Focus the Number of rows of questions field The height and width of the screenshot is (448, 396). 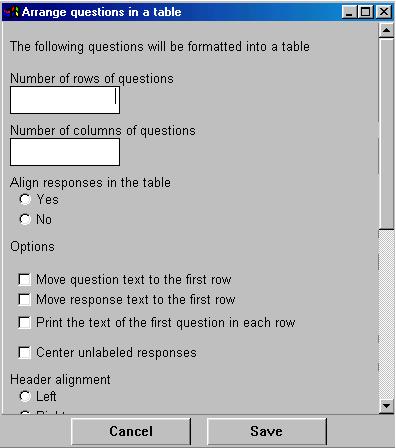(x=65, y=100)
